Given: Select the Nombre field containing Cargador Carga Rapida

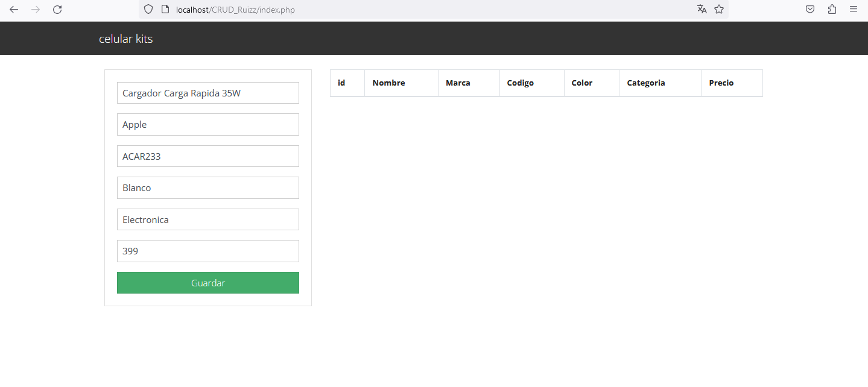Looking at the screenshot, I should 207,92.
